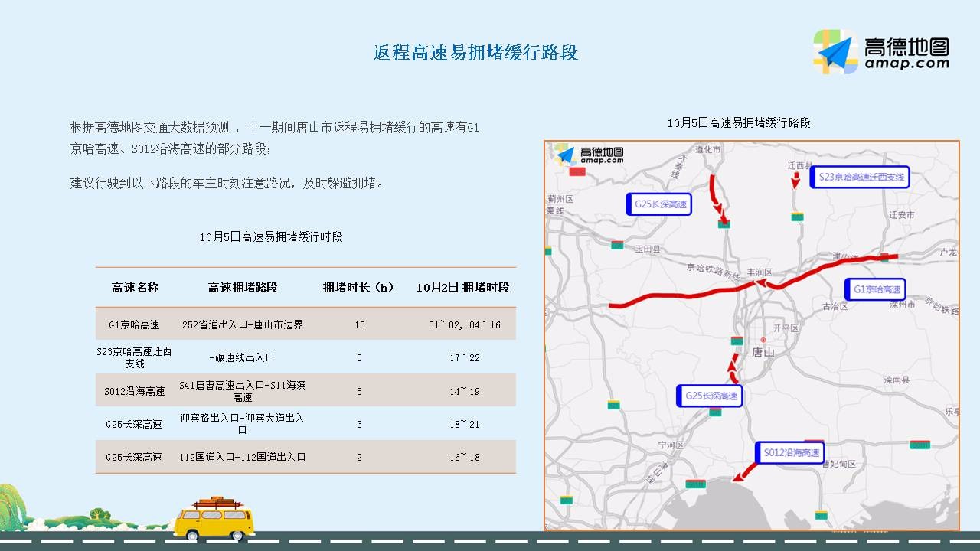980x551 pixels.
Task: Click the 拥堵时长 (h) column header
Action: 359,288
